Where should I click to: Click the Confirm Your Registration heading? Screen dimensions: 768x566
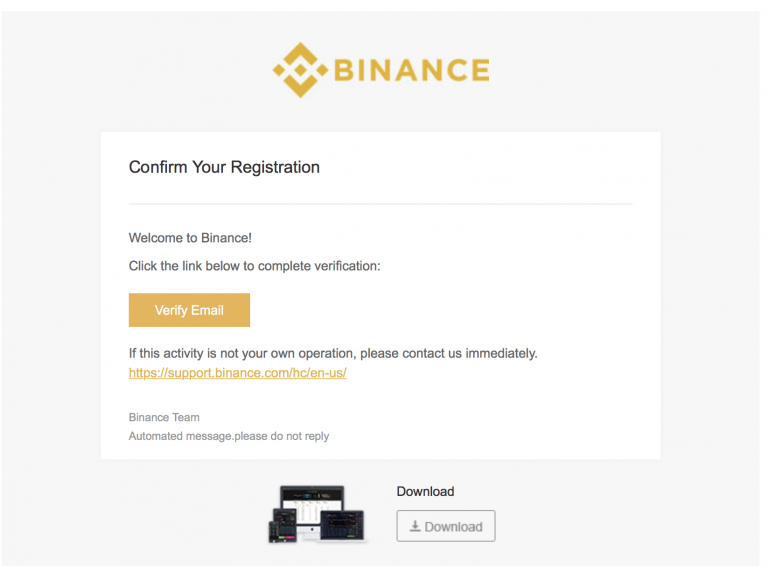click(224, 167)
